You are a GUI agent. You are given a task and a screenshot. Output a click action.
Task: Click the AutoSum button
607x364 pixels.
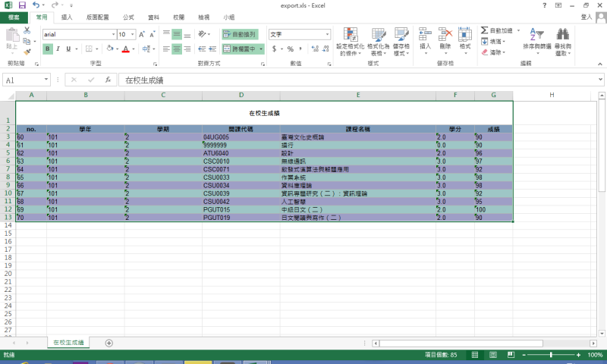click(497, 30)
